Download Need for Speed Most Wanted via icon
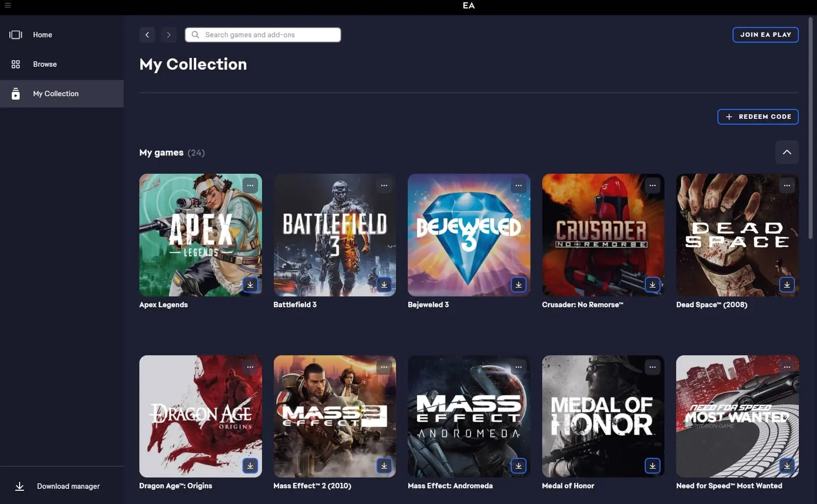Image resolution: width=817 pixels, height=504 pixels. 787,466
